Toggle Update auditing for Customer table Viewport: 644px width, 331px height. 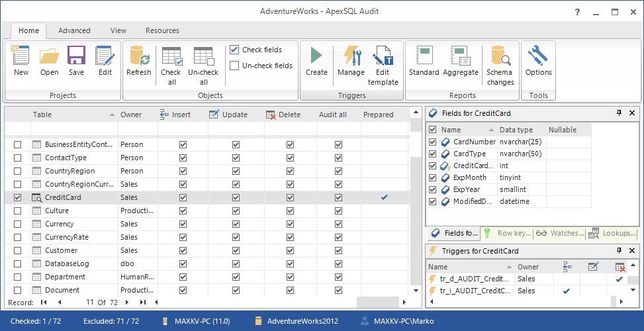(236, 250)
